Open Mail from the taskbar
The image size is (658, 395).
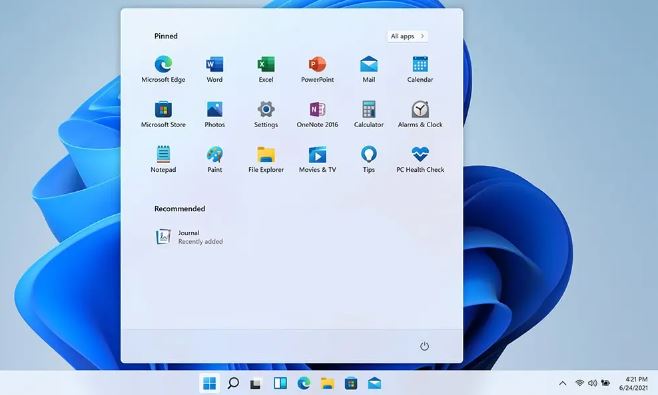pyautogui.click(x=374, y=383)
